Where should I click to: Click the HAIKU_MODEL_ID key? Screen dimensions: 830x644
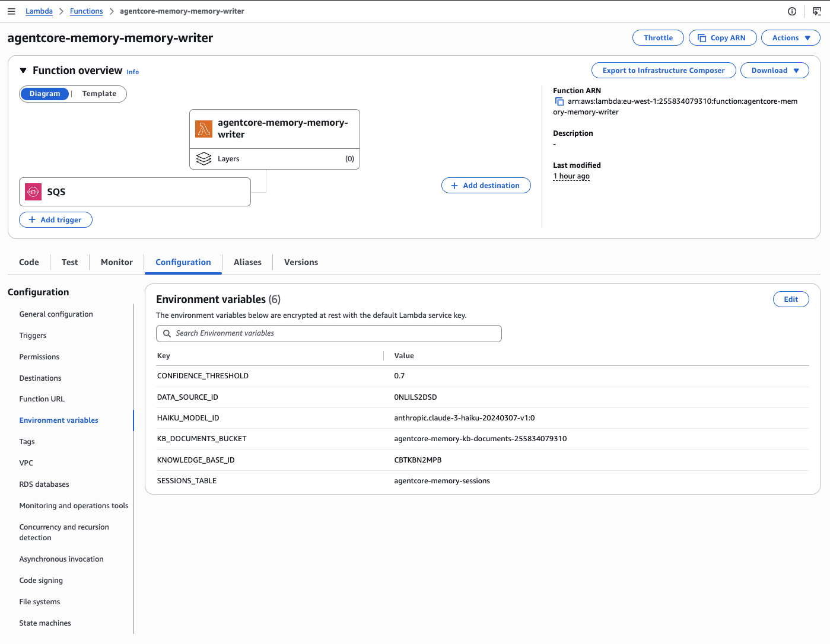coord(188,418)
